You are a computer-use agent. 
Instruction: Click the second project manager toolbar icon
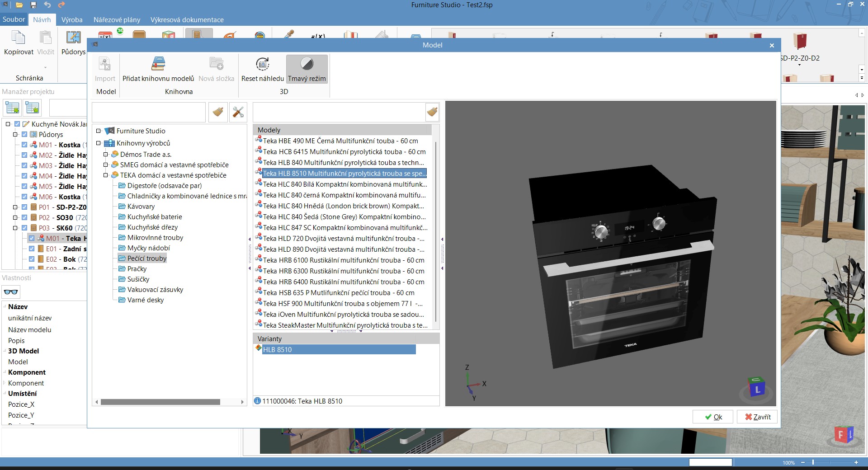[32, 108]
